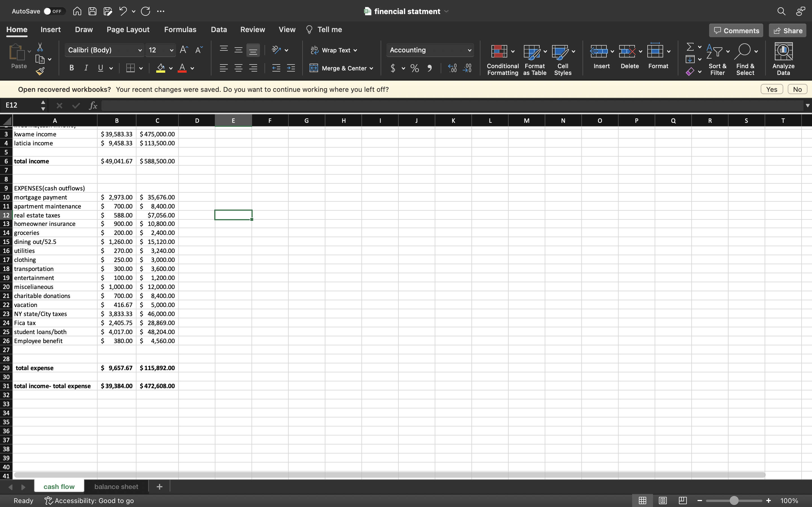
Task: Add a new sheet with the plus
Action: coord(159,486)
